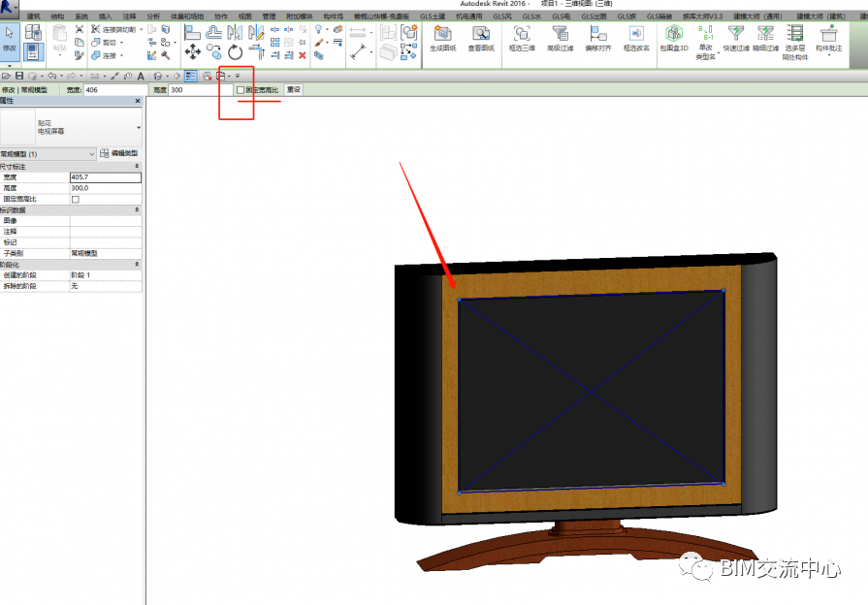The image size is (868, 605).
Task: Click the Mirror draw axis icon
Action: pyautogui.click(x=256, y=33)
